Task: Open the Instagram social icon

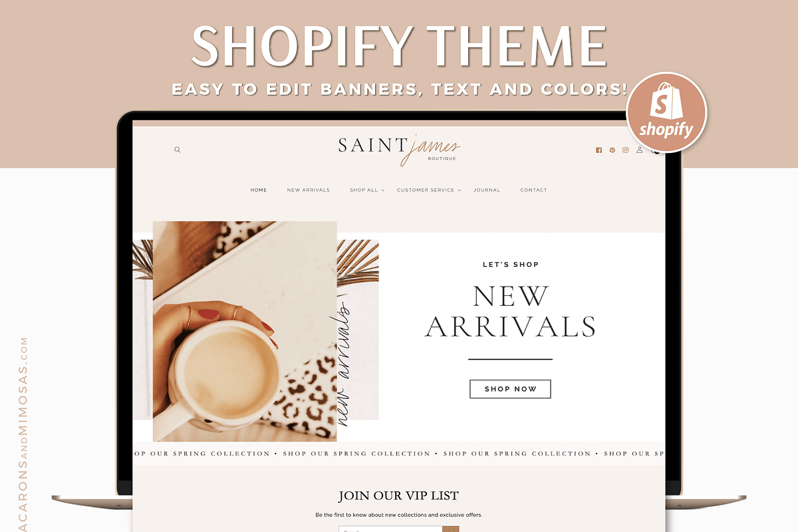Action: (x=625, y=150)
